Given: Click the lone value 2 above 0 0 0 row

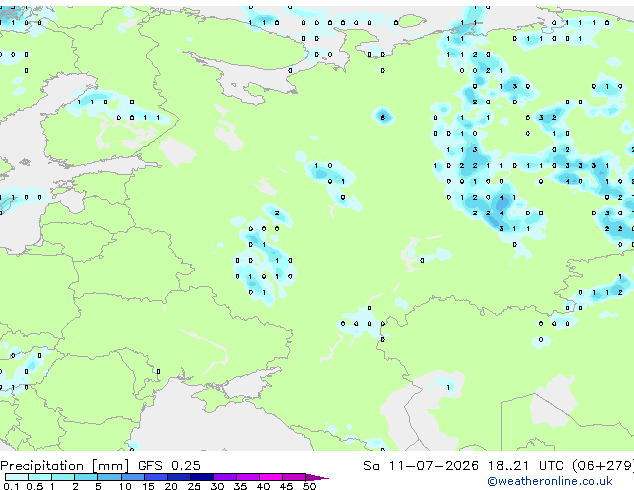Looking at the screenshot, I should 277,213.
